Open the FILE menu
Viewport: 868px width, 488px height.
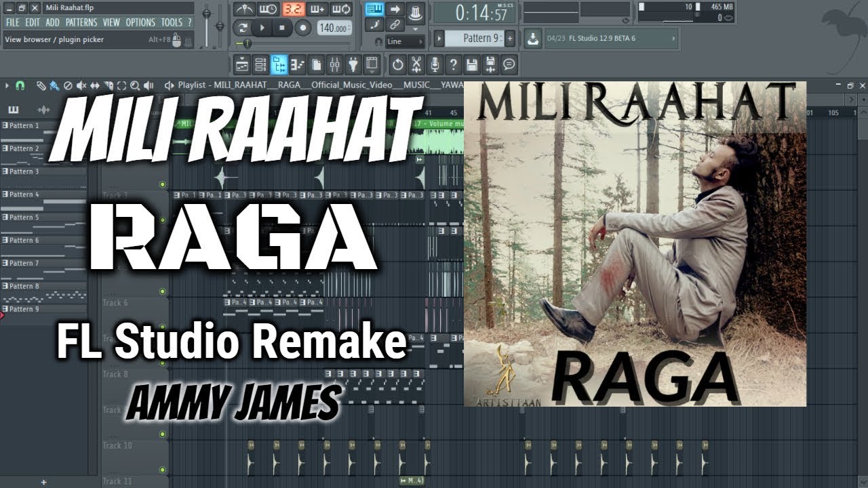click(13, 22)
